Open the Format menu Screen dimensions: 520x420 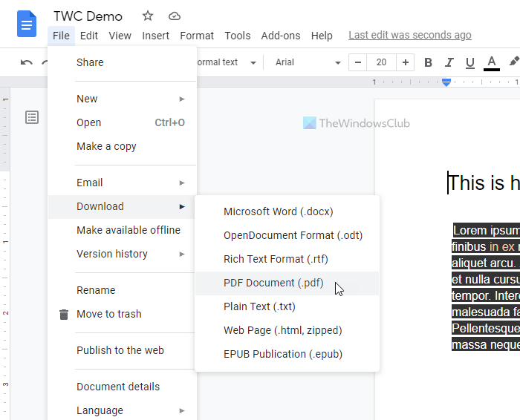pos(197,36)
